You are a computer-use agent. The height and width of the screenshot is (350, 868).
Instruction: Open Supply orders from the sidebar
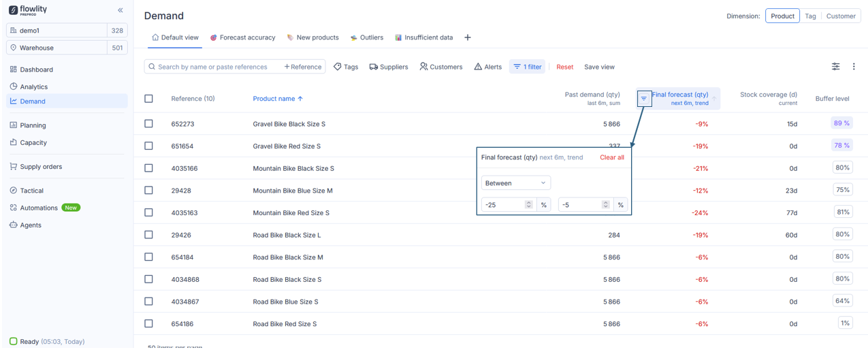click(40, 167)
